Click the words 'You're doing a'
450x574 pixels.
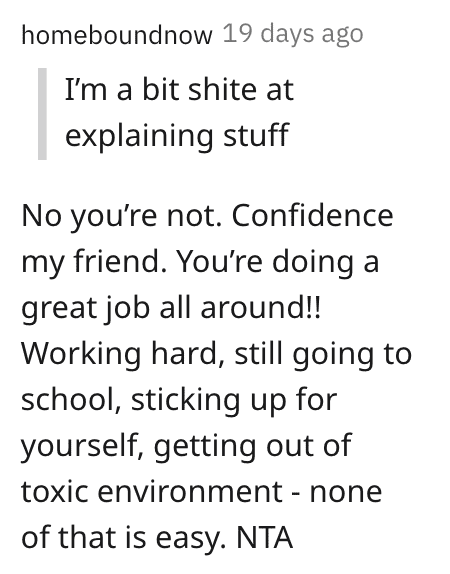278,263
